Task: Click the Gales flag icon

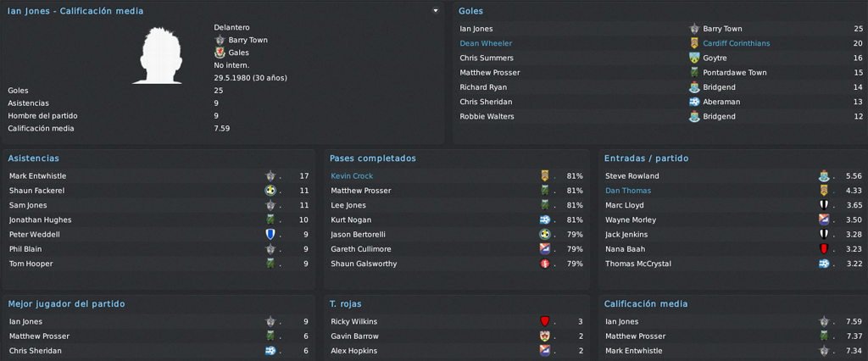Action: (220, 53)
